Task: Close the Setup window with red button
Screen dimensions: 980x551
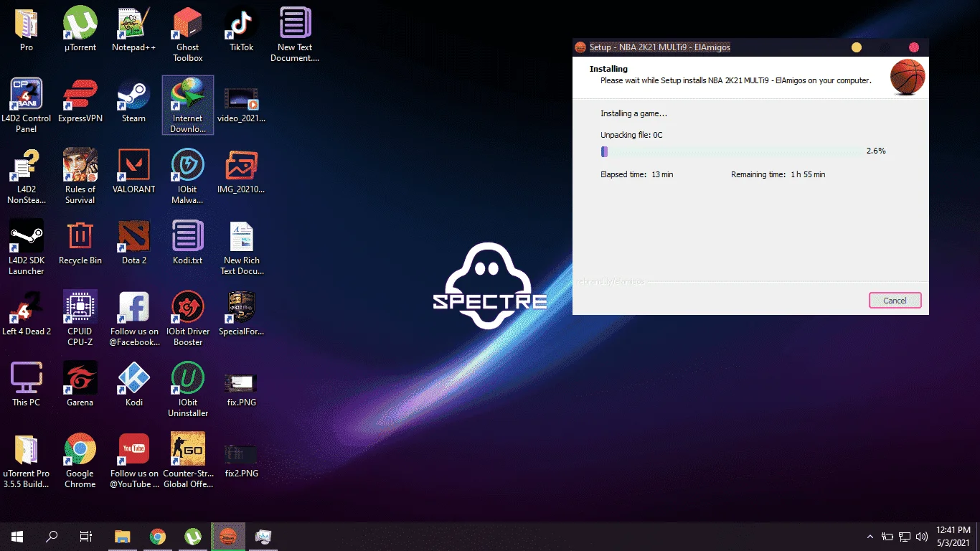Action: [x=914, y=47]
